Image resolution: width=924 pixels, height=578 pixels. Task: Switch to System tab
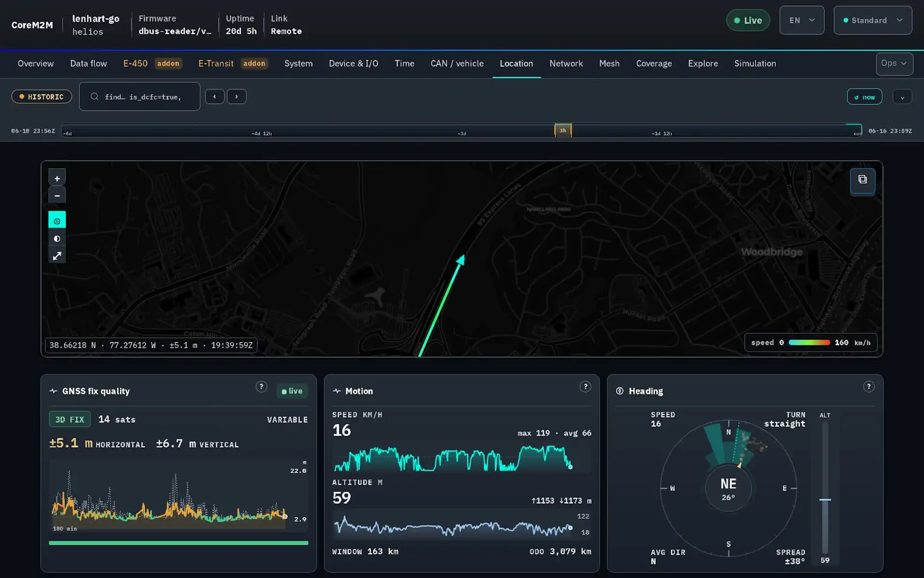pos(298,64)
